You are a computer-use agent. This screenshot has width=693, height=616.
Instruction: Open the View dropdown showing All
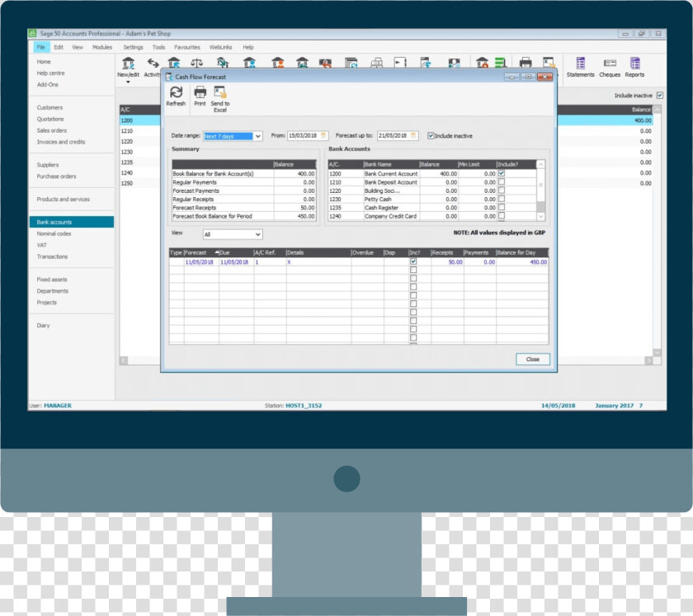pos(257,234)
